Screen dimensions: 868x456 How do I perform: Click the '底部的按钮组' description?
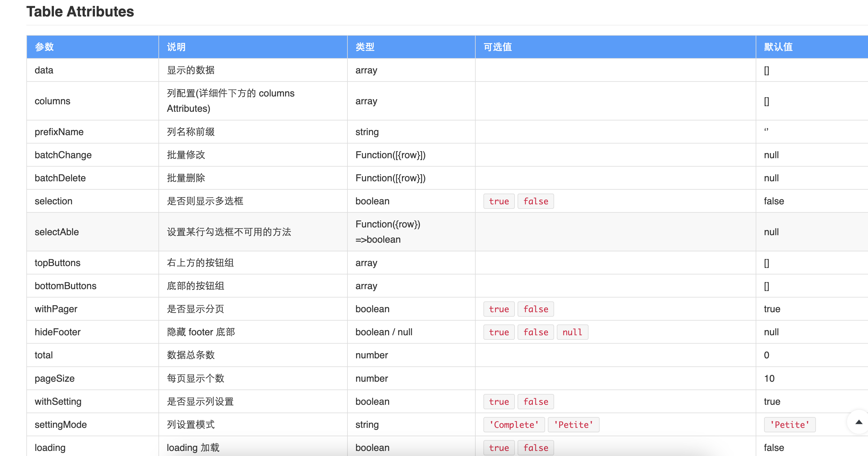pos(195,286)
